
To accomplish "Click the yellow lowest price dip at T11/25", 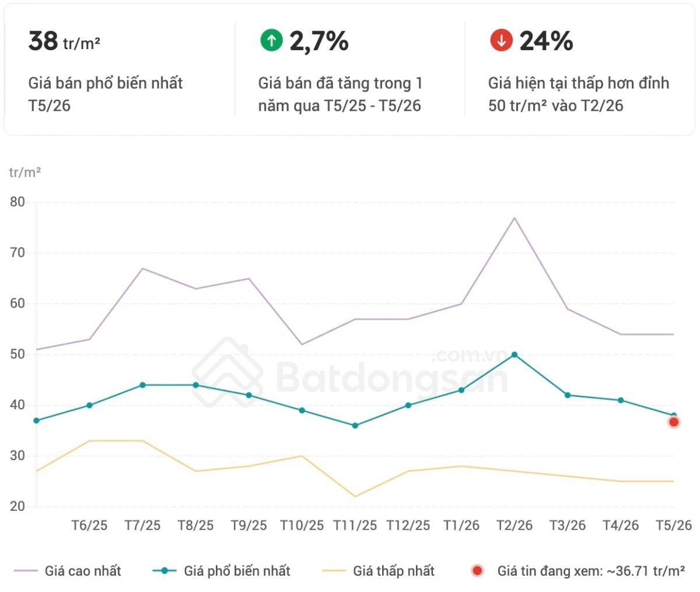I will (355, 496).
